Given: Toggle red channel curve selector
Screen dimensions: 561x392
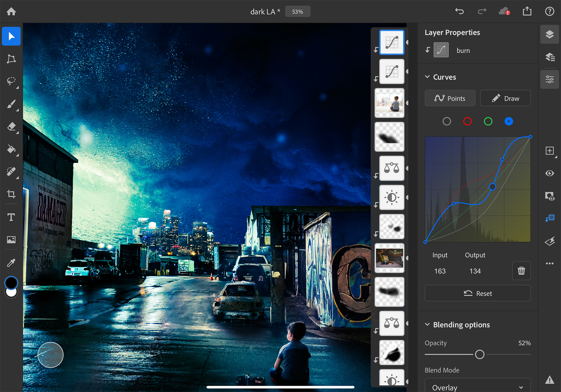Looking at the screenshot, I should tap(468, 121).
